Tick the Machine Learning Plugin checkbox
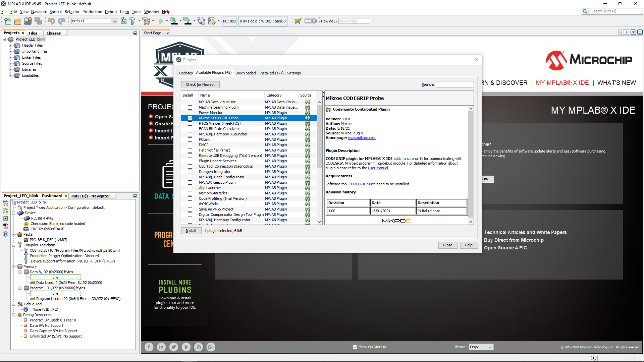 click(x=190, y=107)
